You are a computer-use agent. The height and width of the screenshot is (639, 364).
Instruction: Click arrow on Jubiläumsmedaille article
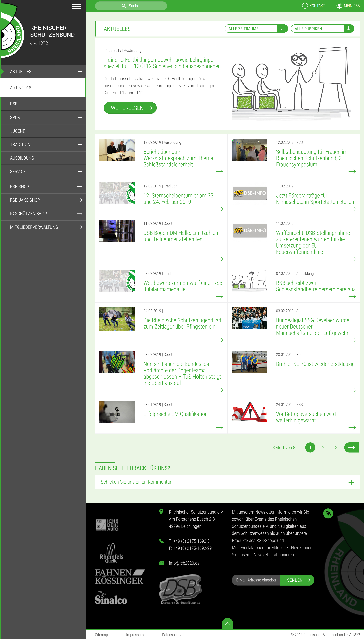219,296
